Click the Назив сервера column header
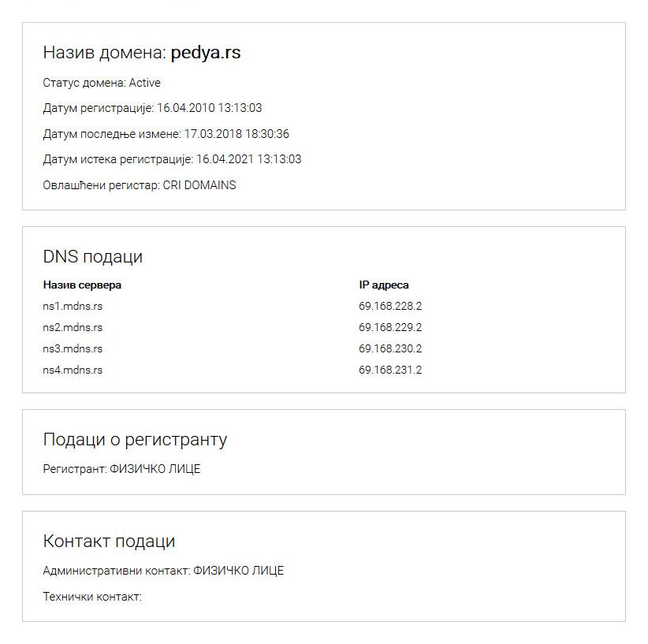The height and width of the screenshot is (644, 648). tap(82, 285)
